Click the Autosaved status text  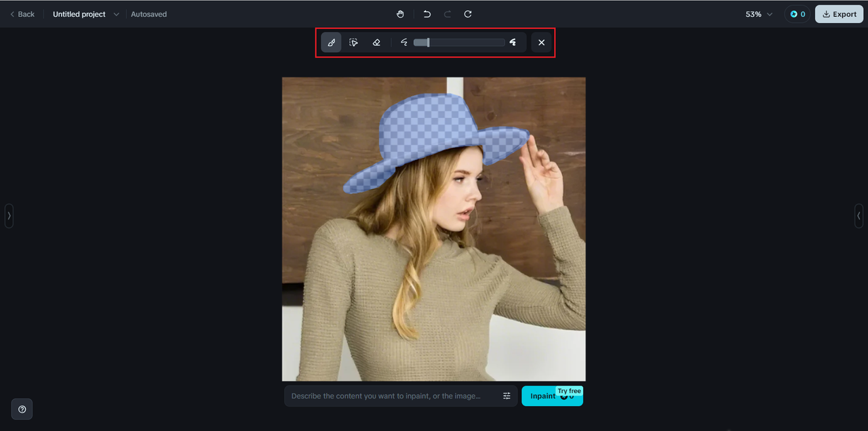click(x=149, y=14)
